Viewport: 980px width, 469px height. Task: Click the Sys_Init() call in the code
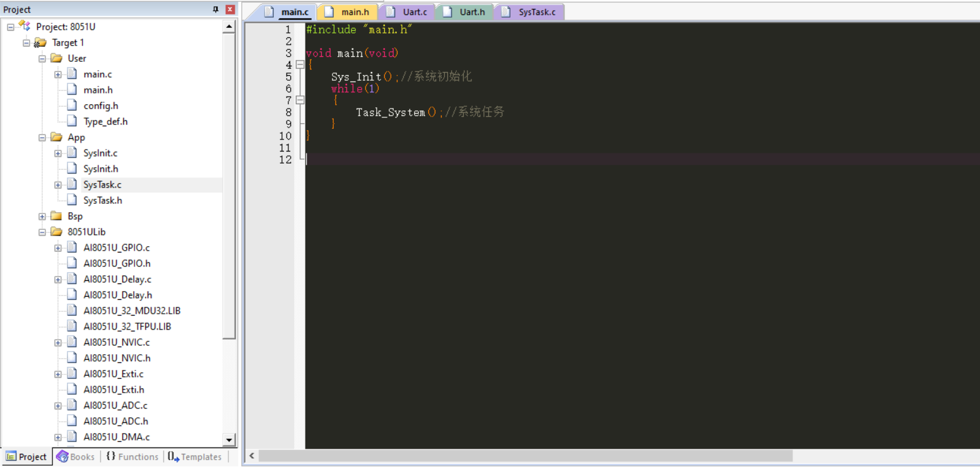click(x=363, y=76)
